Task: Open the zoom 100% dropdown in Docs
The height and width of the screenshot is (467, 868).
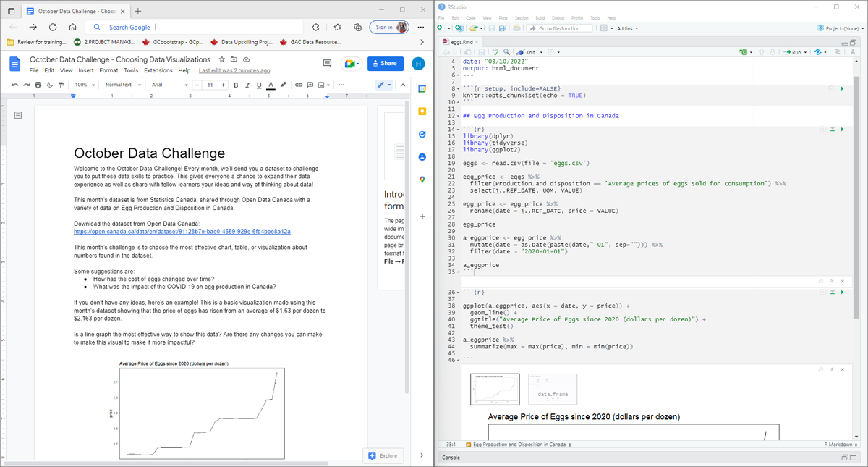Action: click(85, 85)
